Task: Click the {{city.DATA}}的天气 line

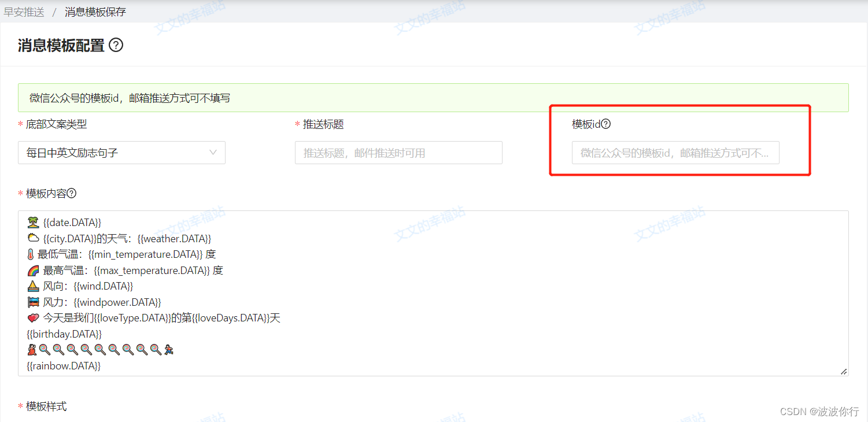Action: [x=119, y=238]
